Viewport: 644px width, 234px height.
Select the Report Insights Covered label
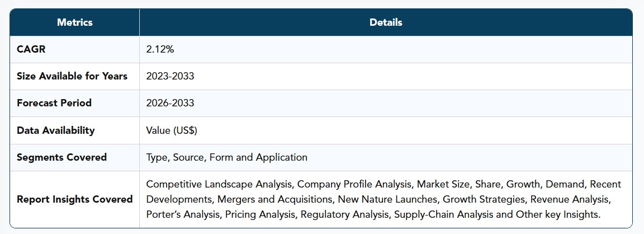[75, 199]
